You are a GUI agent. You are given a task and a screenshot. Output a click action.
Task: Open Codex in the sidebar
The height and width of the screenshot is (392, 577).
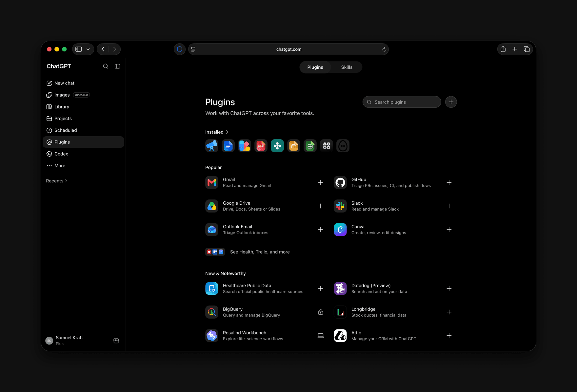(83, 154)
